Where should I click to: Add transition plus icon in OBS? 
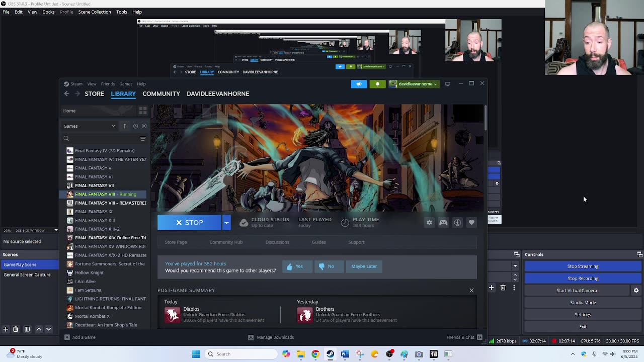point(492,288)
